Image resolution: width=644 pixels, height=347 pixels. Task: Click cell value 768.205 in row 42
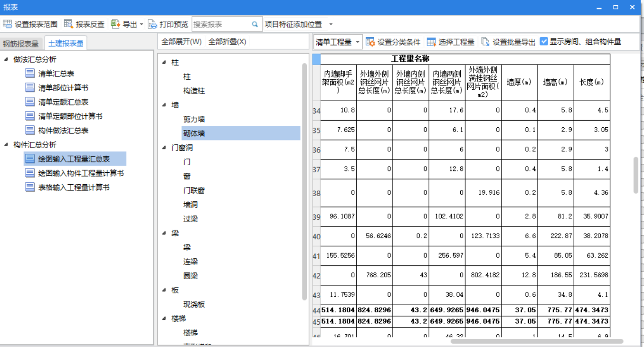click(x=375, y=275)
